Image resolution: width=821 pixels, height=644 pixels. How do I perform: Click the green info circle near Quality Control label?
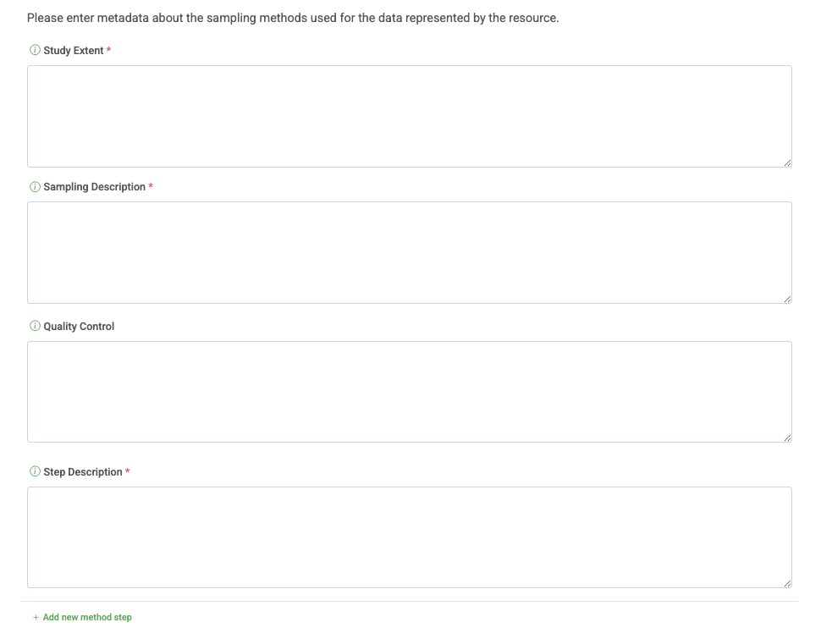tap(34, 326)
